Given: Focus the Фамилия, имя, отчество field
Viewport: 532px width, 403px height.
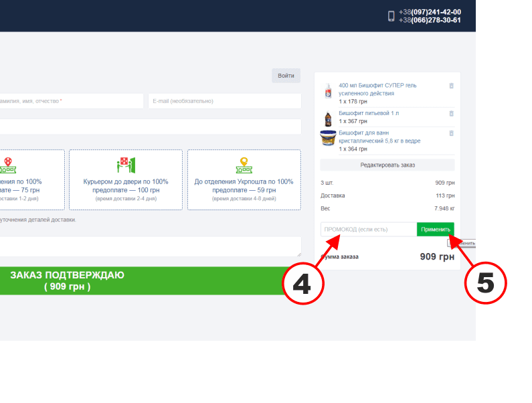Looking at the screenshot, I should click(x=71, y=101).
